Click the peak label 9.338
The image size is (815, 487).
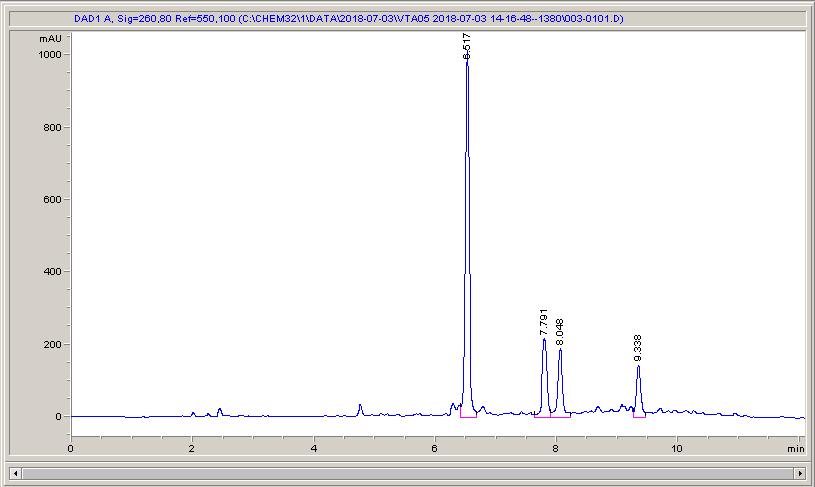638,348
